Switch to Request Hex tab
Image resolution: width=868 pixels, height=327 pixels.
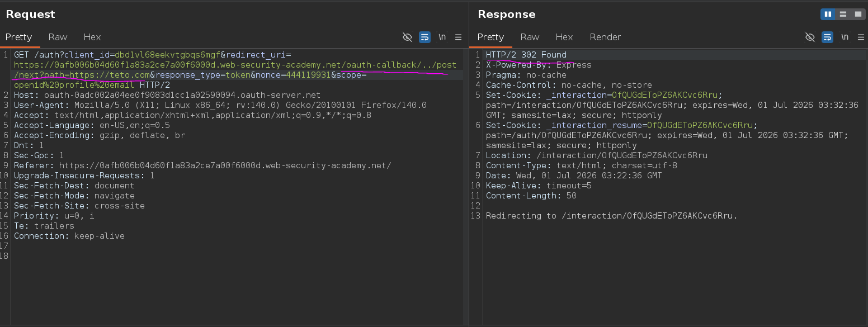tap(92, 37)
